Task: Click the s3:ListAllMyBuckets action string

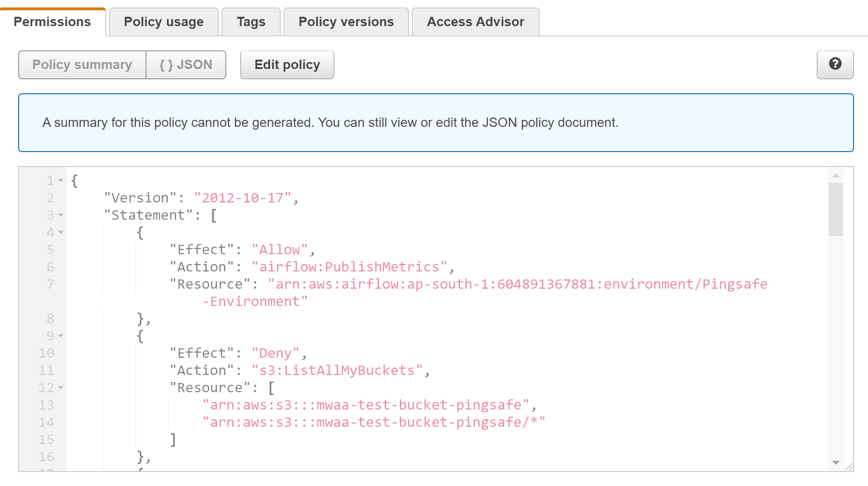Action: 337,370
